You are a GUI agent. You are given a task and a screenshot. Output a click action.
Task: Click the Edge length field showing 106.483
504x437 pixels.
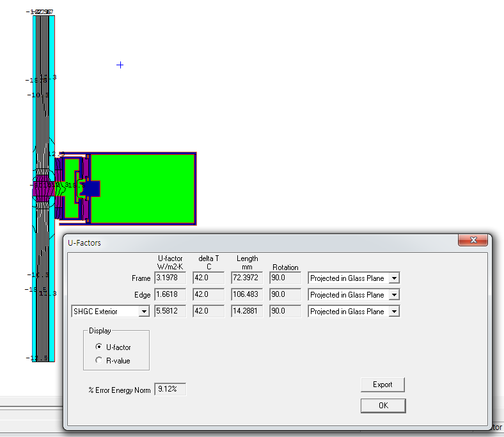(247, 295)
